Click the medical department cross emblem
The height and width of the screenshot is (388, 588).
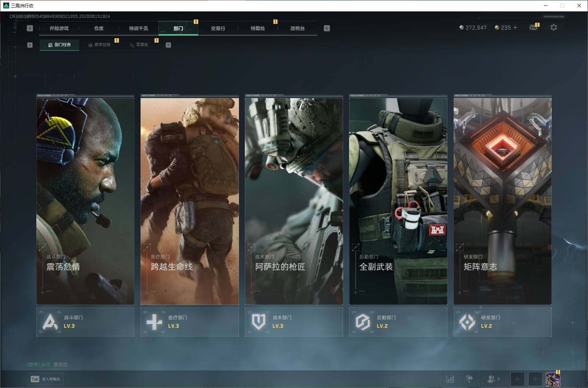pyautogui.click(x=154, y=322)
